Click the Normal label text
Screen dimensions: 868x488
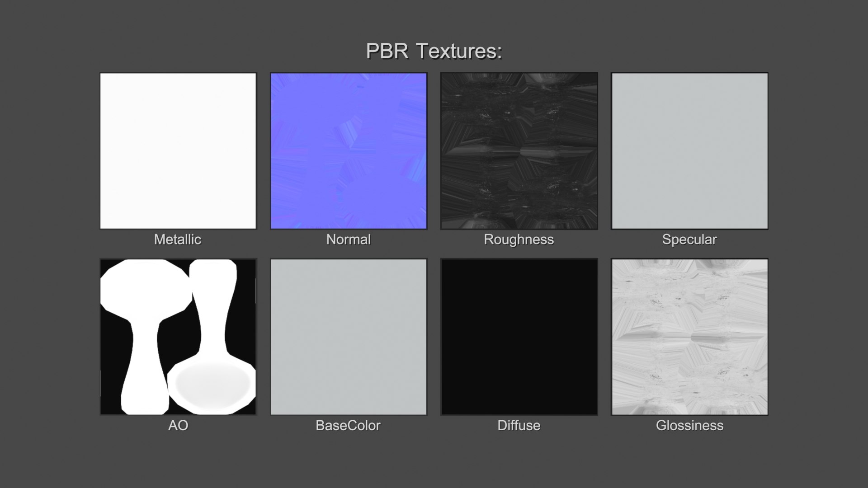click(349, 239)
